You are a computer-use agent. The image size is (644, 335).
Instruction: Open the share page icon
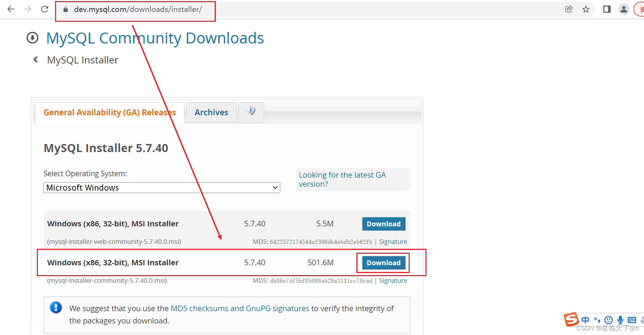click(569, 9)
